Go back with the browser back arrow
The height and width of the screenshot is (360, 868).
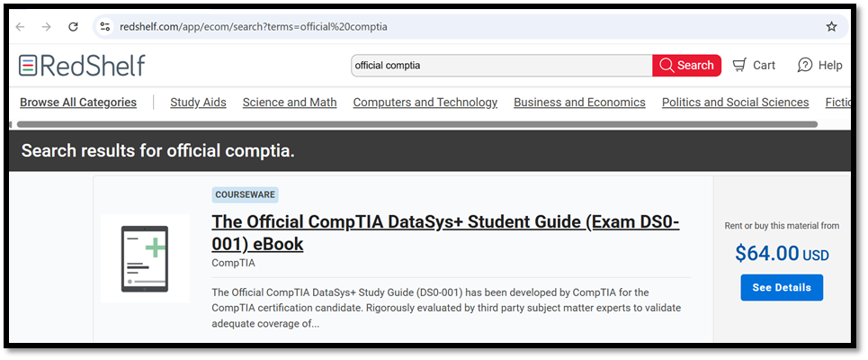coord(21,27)
